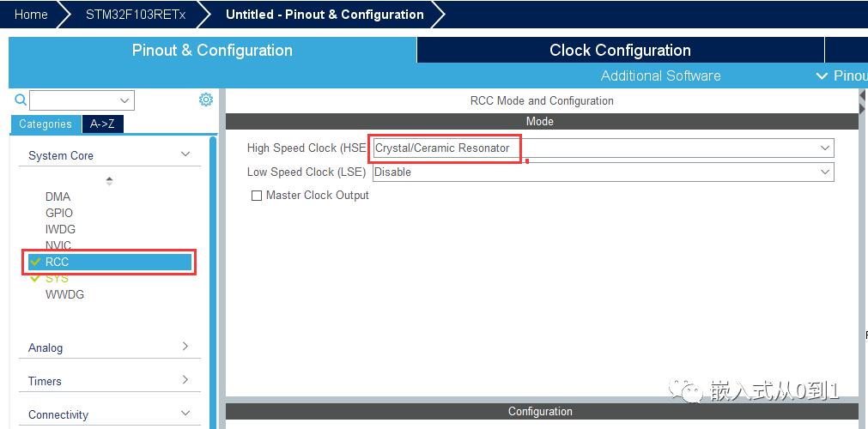Open the Low Speed Clock (LSE) dropdown

tap(603, 172)
